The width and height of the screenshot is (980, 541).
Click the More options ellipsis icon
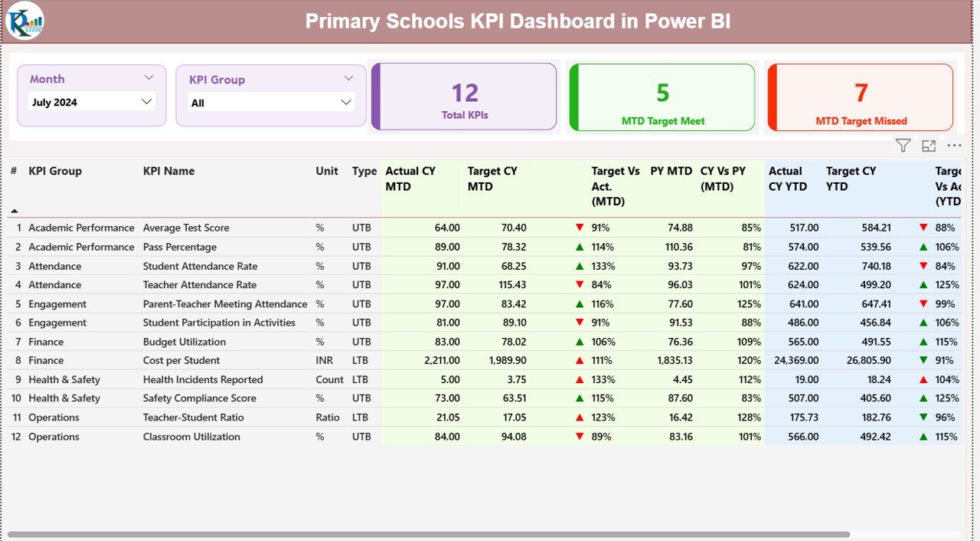coord(954,145)
